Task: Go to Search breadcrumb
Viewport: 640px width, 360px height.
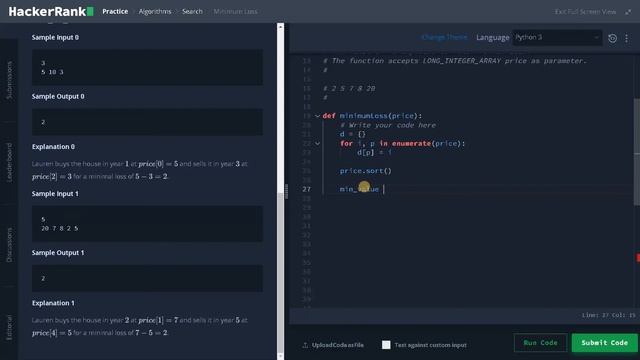Action: point(192,11)
